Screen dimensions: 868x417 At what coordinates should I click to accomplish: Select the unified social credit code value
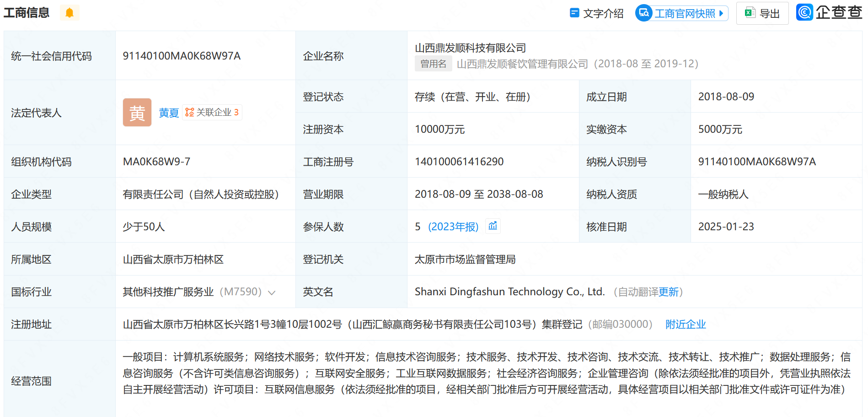(x=182, y=56)
